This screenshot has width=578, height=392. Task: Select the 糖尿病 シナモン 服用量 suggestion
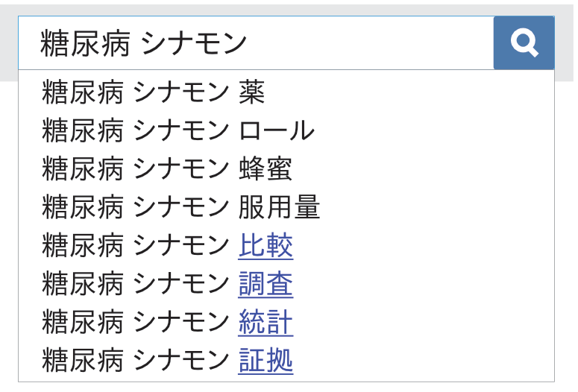286,207
